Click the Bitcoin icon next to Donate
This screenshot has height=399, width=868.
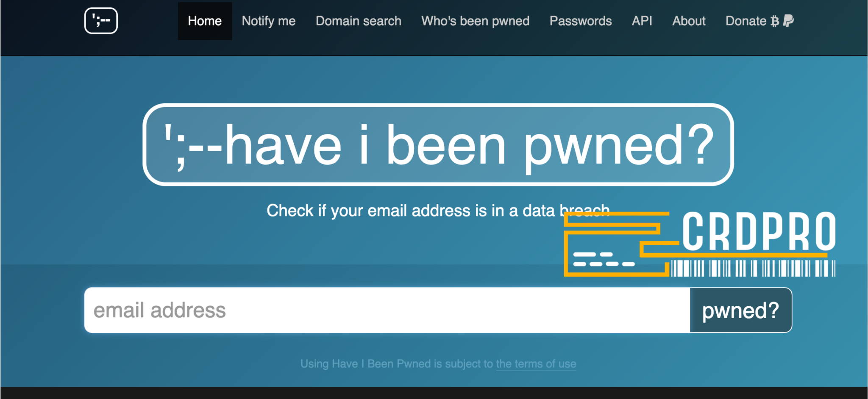pos(775,21)
